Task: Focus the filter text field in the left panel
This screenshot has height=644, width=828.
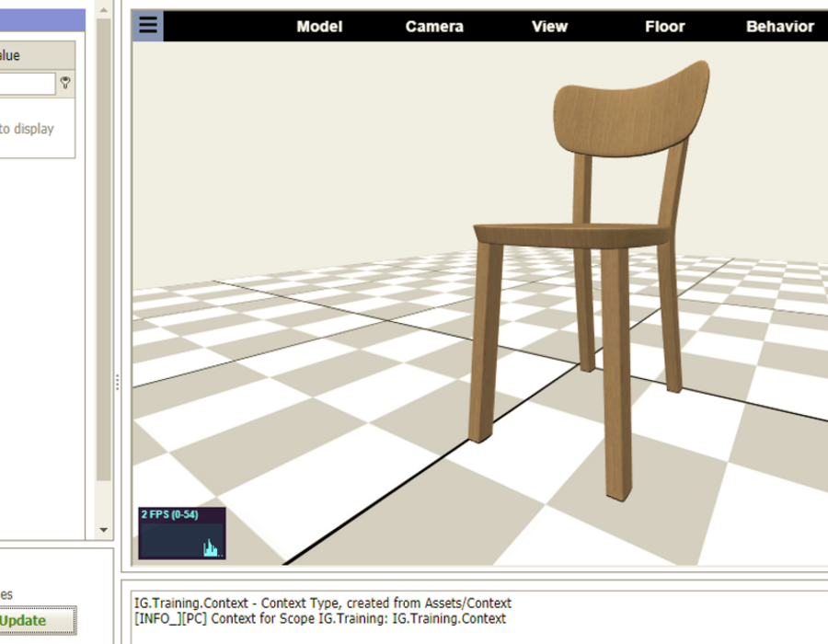Action: [x=27, y=84]
